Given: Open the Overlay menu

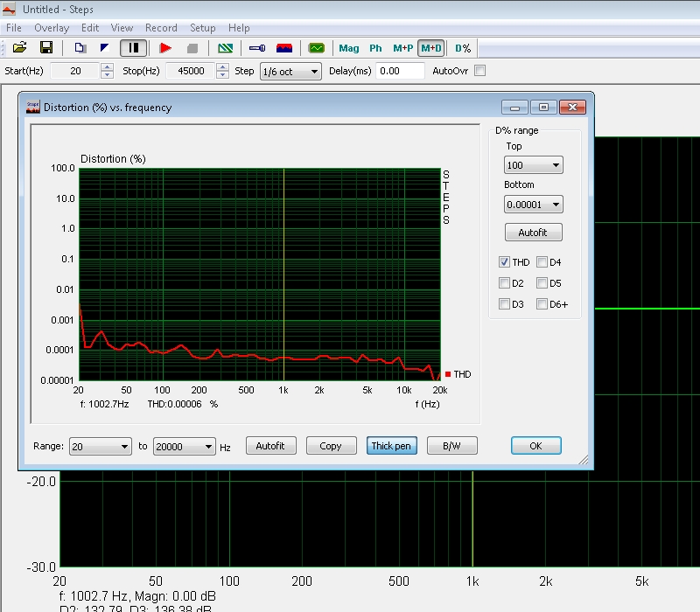Looking at the screenshot, I should coord(52,28).
